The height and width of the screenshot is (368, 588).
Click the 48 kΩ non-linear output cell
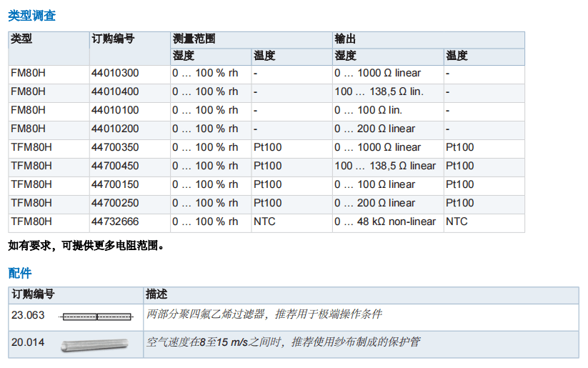(x=385, y=222)
